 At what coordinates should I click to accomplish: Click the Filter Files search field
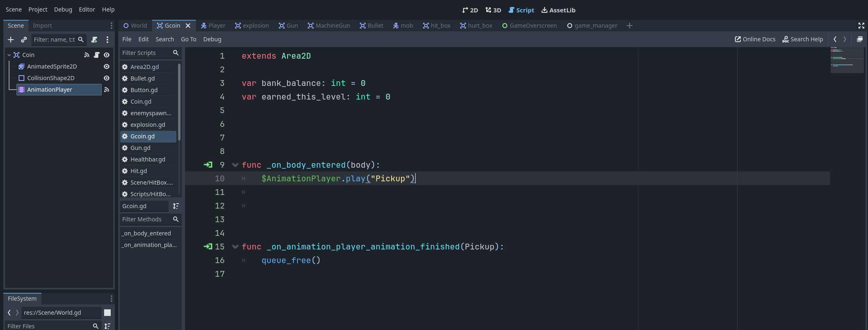(53, 326)
